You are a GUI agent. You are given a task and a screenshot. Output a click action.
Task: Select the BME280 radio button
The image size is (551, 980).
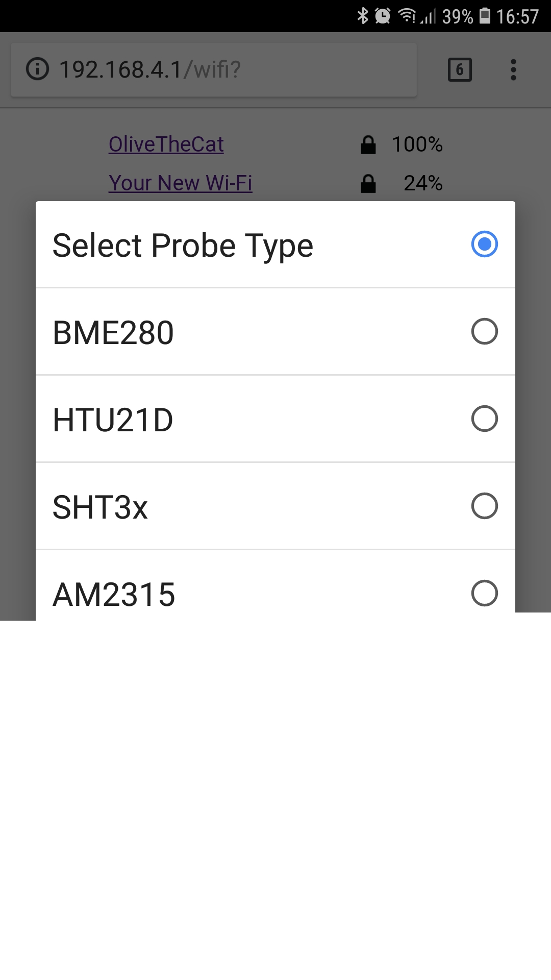click(x=484, y=332)
